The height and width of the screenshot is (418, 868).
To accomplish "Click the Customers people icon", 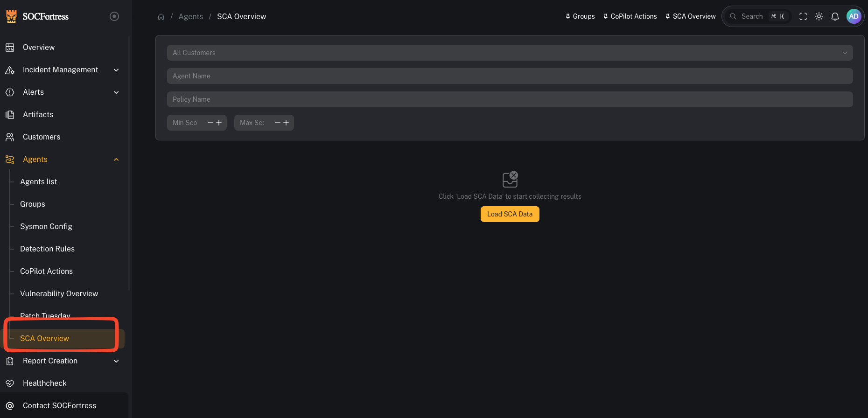I will click(x=10, y=137).
